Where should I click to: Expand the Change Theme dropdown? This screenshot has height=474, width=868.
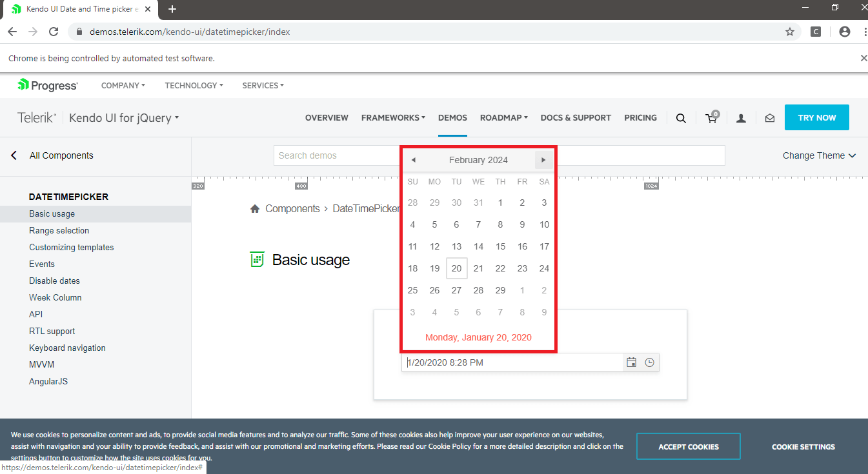(818, 155)
